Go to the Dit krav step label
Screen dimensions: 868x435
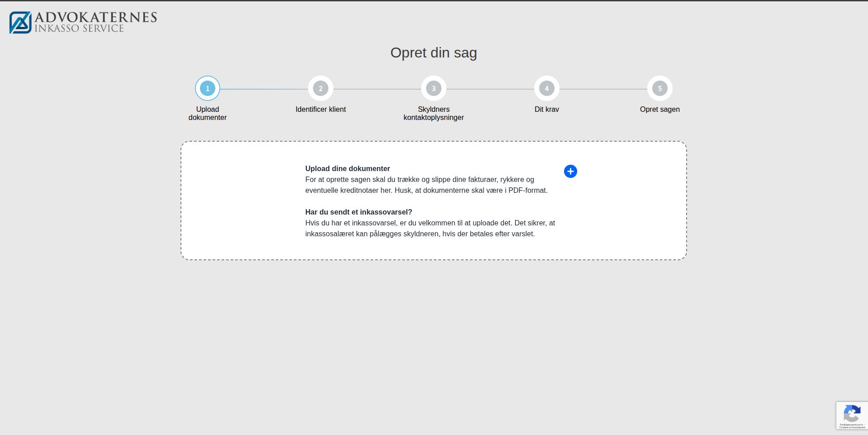tap(547, 109)
